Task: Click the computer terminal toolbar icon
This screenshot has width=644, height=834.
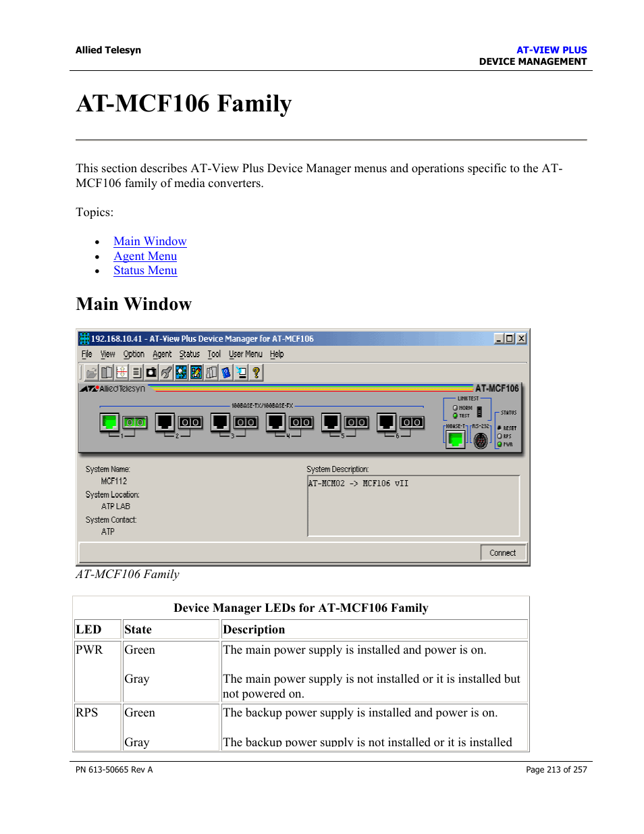Action: [241, 372]
